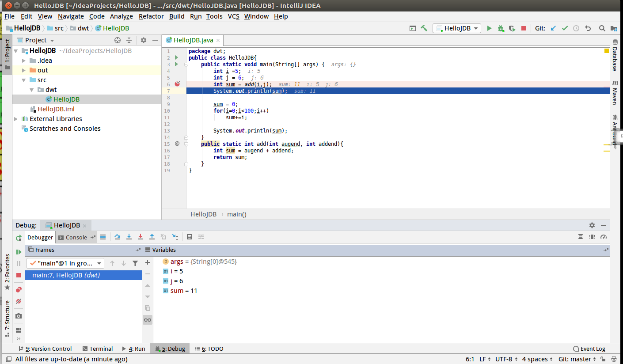Screen dimensions: 623x364
Task: Open thread selector "main"@1 dropdown
Action: 65,263
